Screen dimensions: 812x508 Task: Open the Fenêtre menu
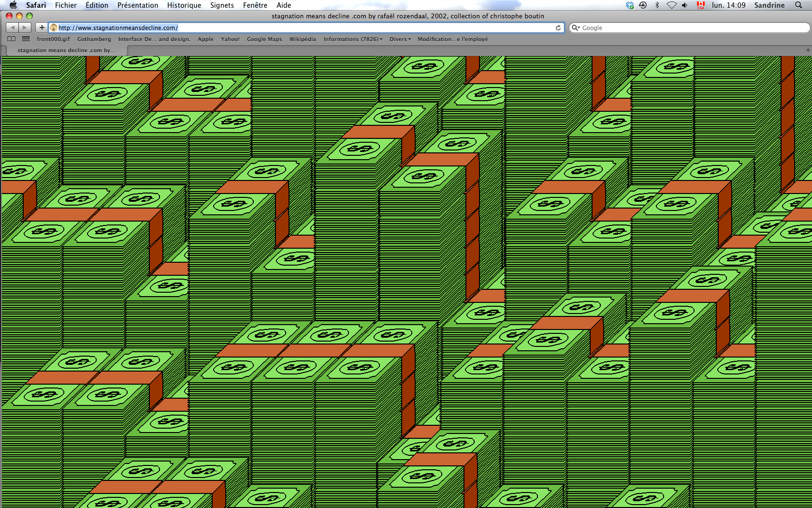coord(255,5)
